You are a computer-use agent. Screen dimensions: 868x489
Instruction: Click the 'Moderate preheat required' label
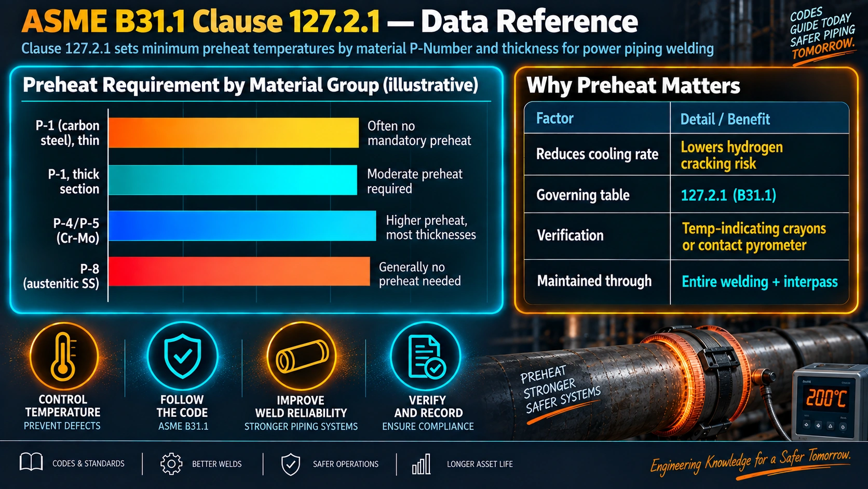pos(414,181)
